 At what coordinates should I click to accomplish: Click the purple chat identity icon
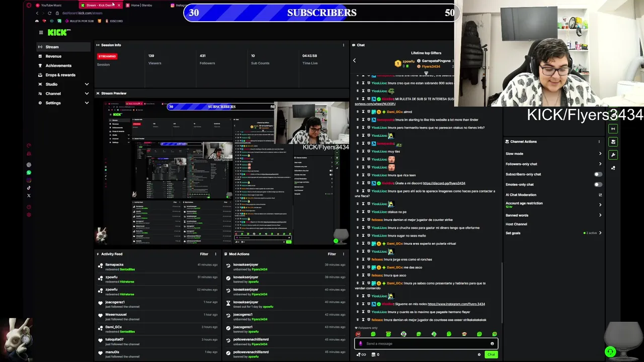[x=360, y=343]
